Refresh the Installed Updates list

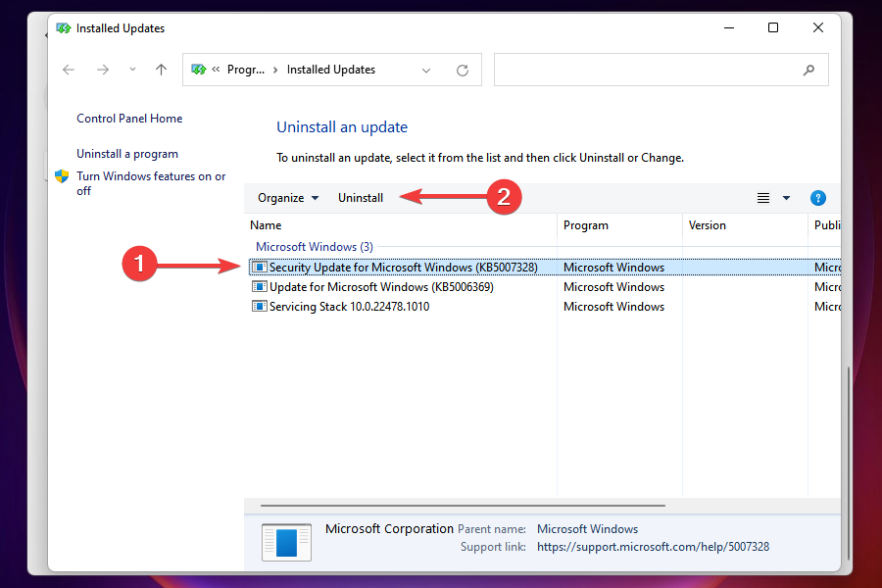462,70
